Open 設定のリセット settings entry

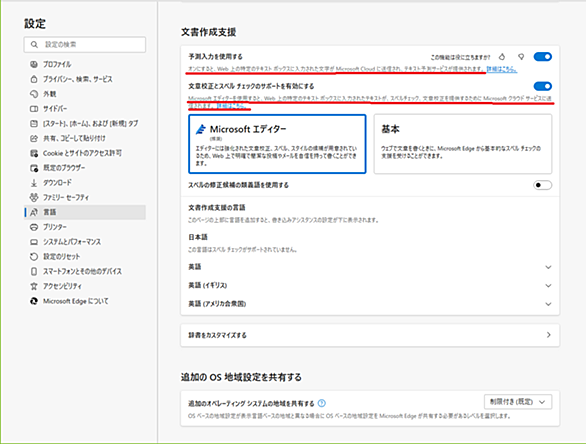pyautogui.click(x=85, y=256)
